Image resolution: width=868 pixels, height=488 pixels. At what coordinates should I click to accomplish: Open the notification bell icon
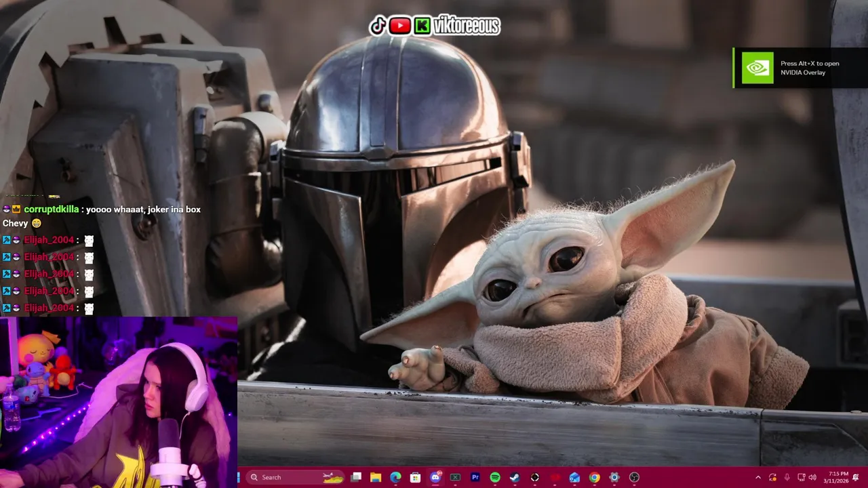point(856,477)
